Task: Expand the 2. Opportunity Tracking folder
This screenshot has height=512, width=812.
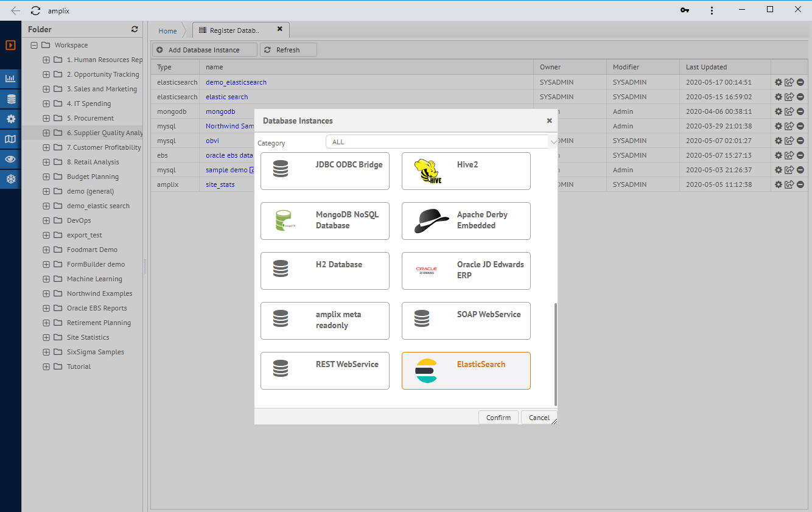Action: [46, 74]
